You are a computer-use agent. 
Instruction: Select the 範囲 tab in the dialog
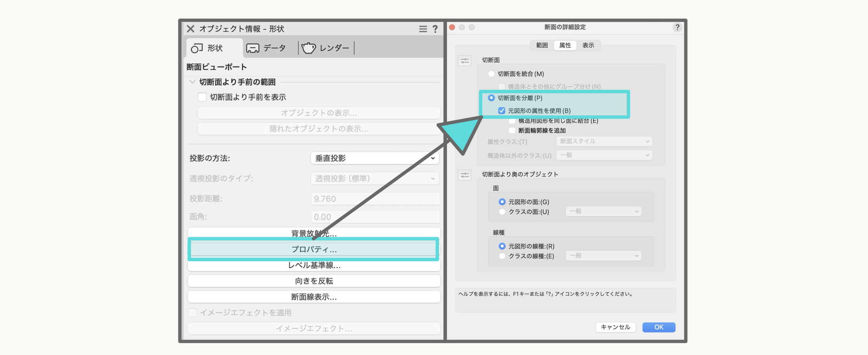click(542, 45)
